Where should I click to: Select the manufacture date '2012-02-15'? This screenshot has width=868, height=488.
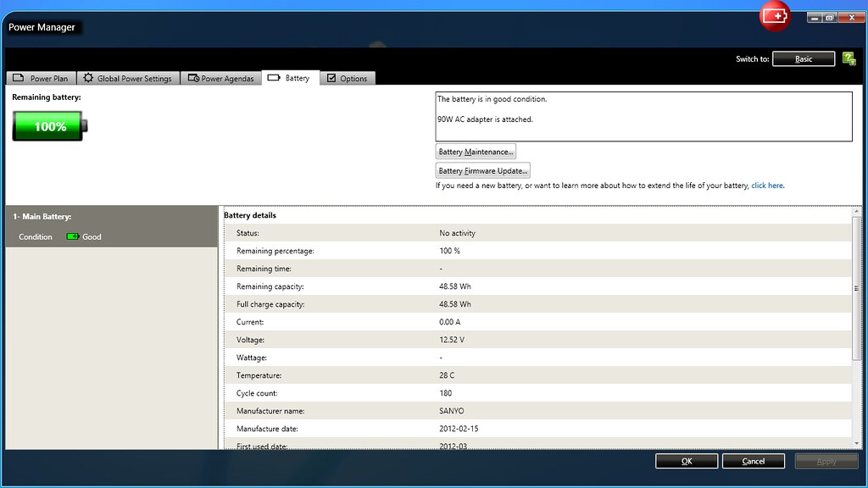pyautogui.click(x=459, y=428)
